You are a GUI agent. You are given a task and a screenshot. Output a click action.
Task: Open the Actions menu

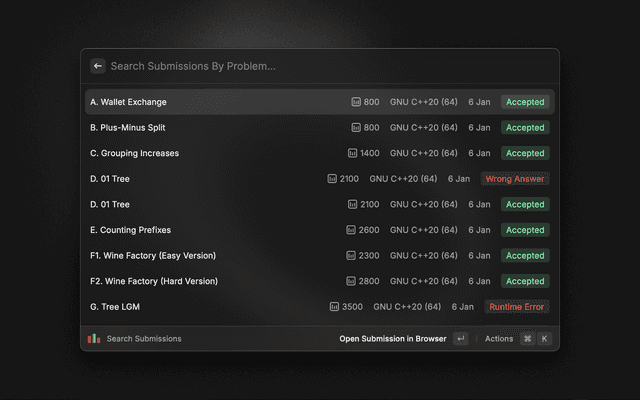pos(498,339)
